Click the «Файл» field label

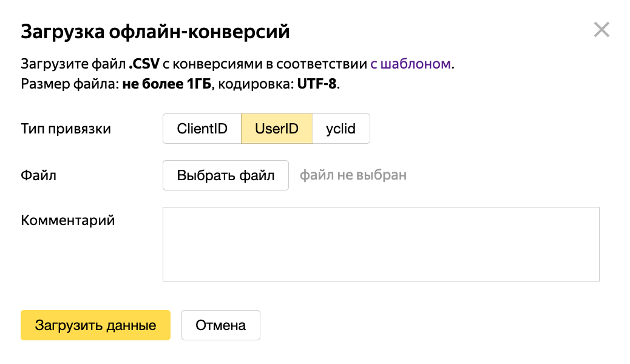(38, 175)
